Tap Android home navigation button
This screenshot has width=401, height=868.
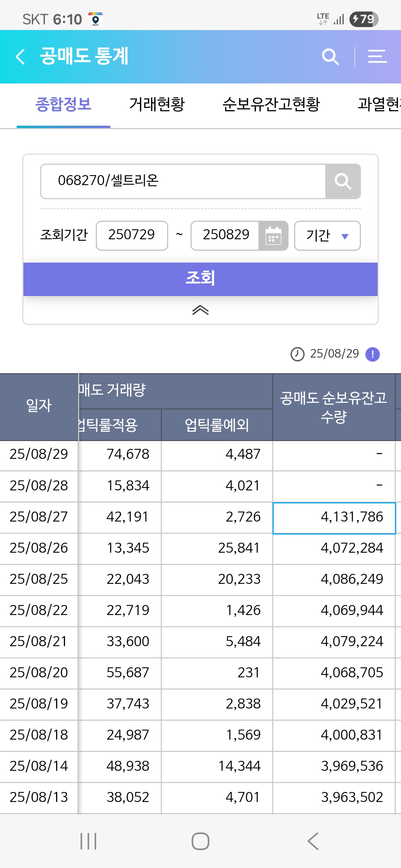point(200,841)
